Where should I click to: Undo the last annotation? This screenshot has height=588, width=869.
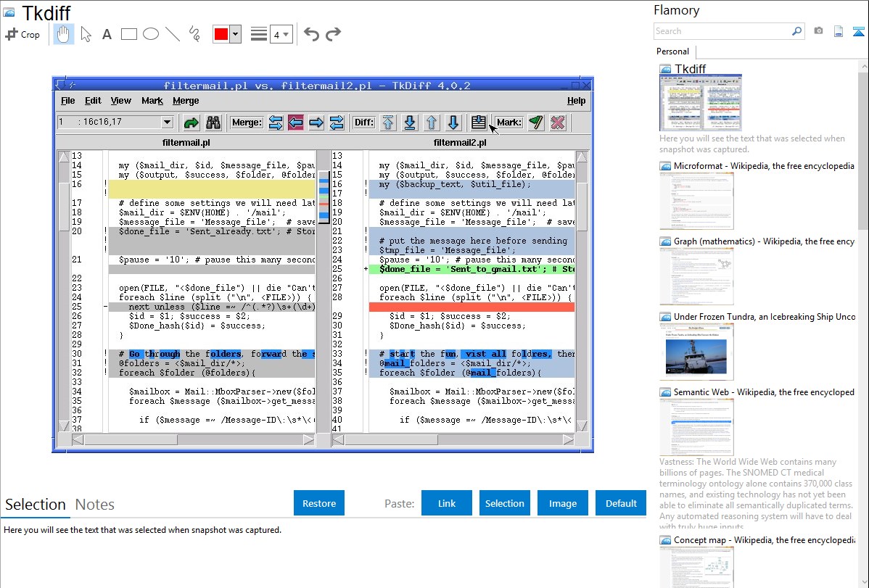[311, 34]
